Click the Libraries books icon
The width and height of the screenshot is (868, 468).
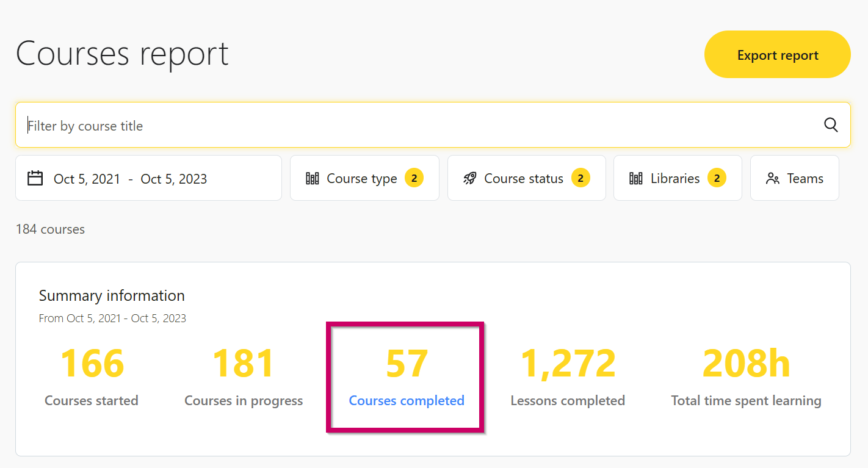click(x=635, y=179)
